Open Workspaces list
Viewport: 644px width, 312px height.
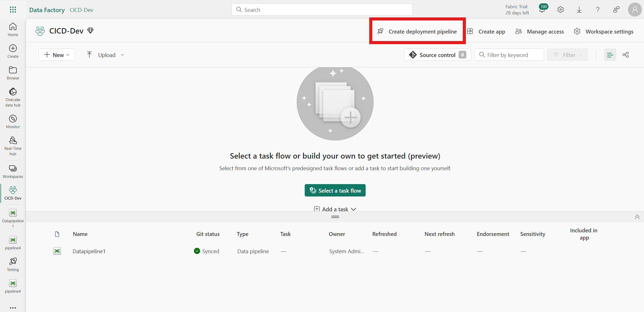click(13, 172)
